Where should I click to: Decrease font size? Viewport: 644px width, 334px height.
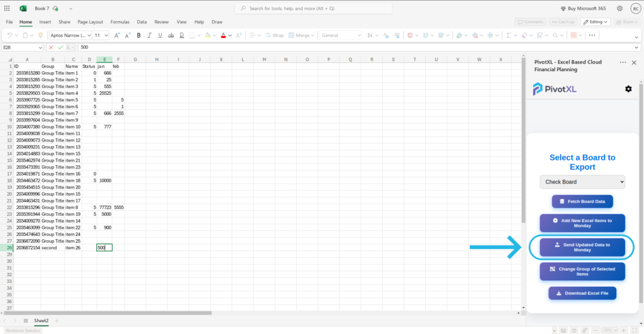[x=127, y=35]
